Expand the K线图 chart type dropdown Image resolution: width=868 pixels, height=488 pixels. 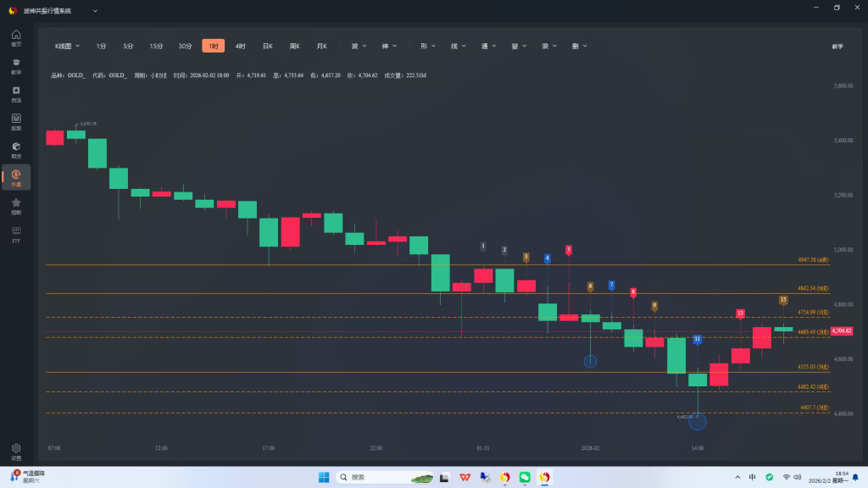click(x=67, y=46)
